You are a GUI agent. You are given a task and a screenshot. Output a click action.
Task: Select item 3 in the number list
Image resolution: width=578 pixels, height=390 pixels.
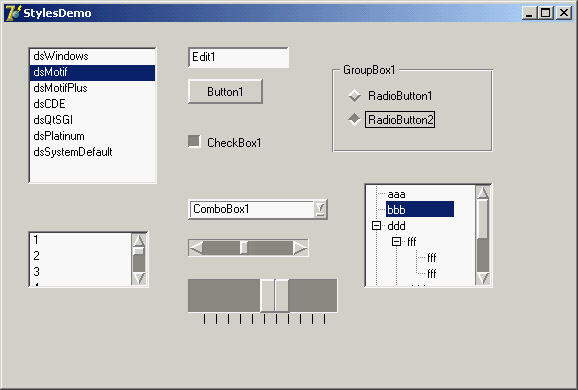tap(80, 272)
